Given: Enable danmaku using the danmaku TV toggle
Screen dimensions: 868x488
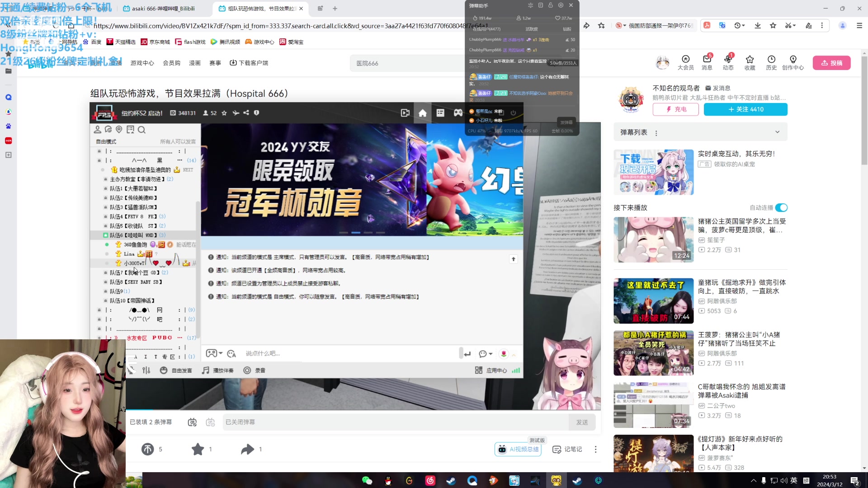Looking at the screenshot, I should click(192, 422).
